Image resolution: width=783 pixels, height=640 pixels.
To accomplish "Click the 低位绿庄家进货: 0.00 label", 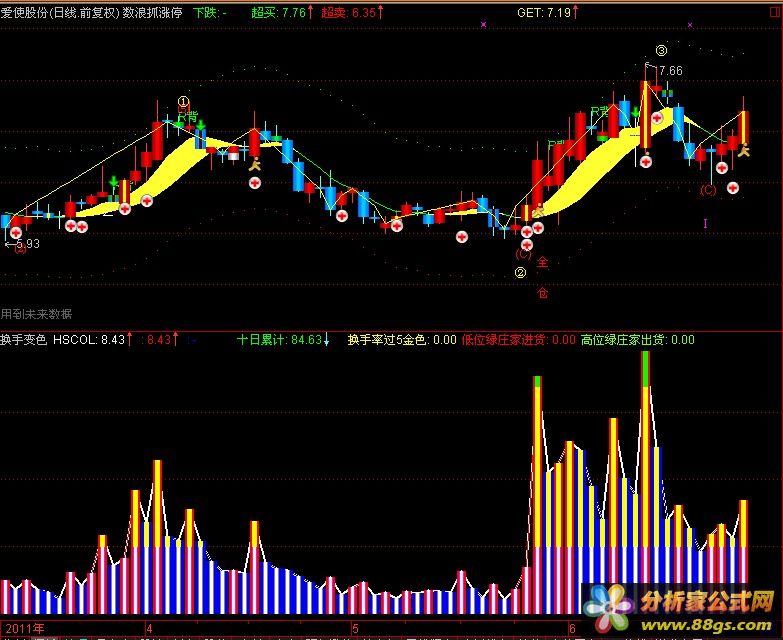I will pyautogui.click(x=519, y=340).
